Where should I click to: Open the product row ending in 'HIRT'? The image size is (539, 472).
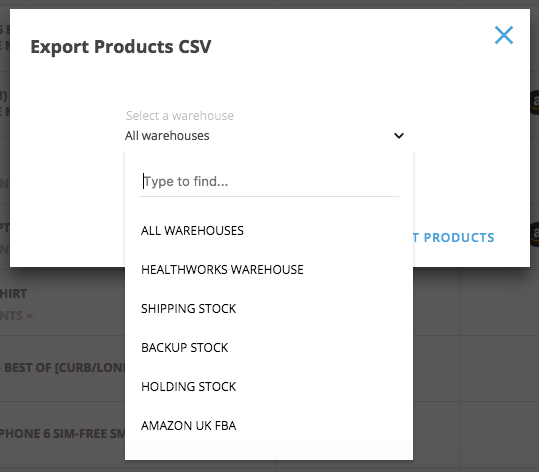(x=13, y=294)
